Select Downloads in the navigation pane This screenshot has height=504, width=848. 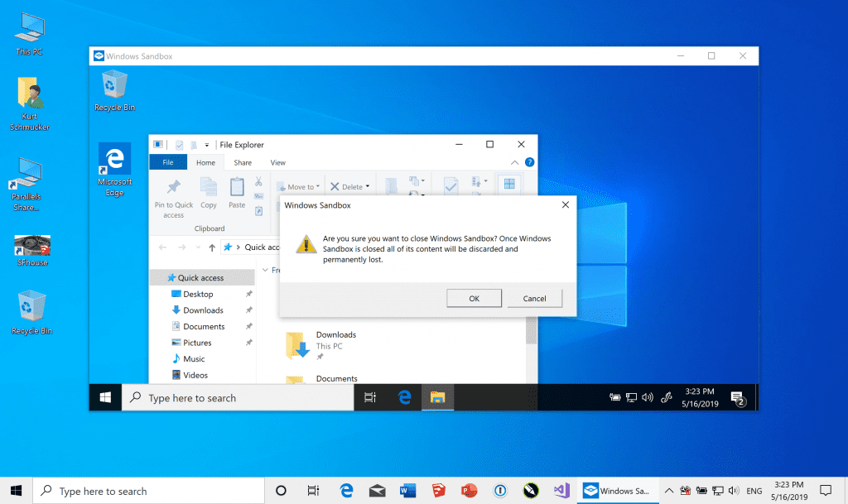coord(202,310)
